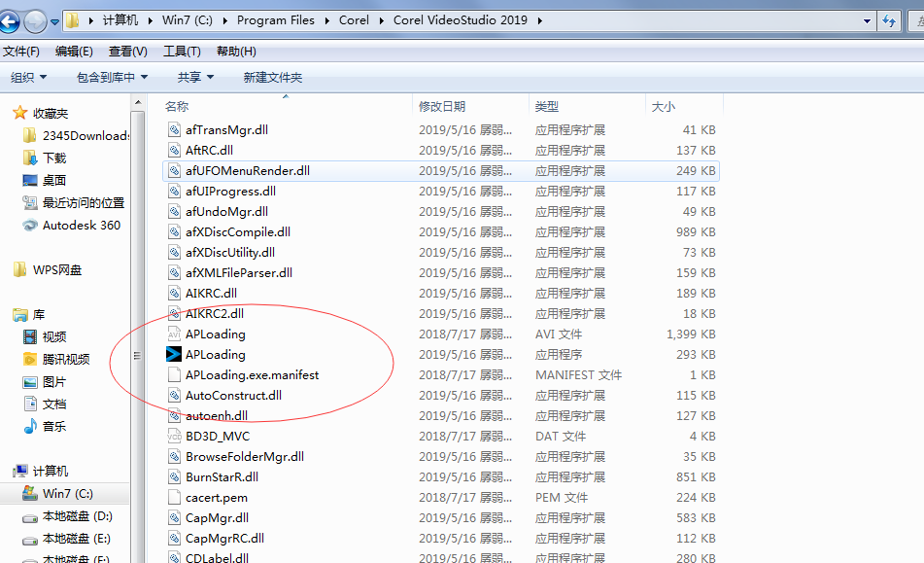Open the 文件(F) menu

point(20,52)
